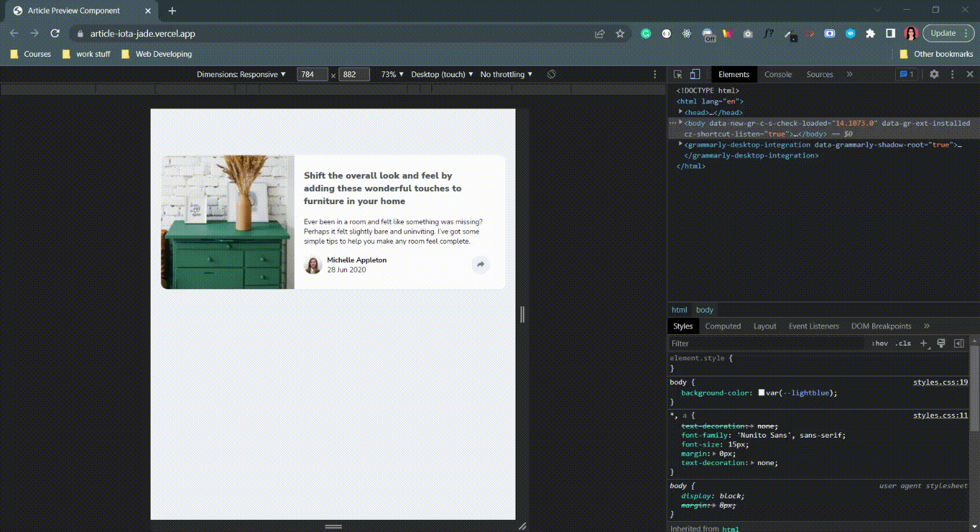This screenshot has width=980, height=532.
Task: Show more DevTools main tabs
Action: pyautogui.click(x=850, y=75)
